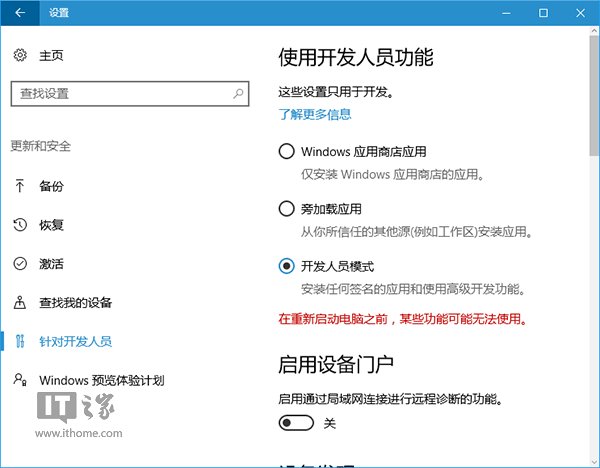Click 安装任何签名的应用 description text
The width and height of the screenshot is (600, 468).
click(x=413, y=289)
